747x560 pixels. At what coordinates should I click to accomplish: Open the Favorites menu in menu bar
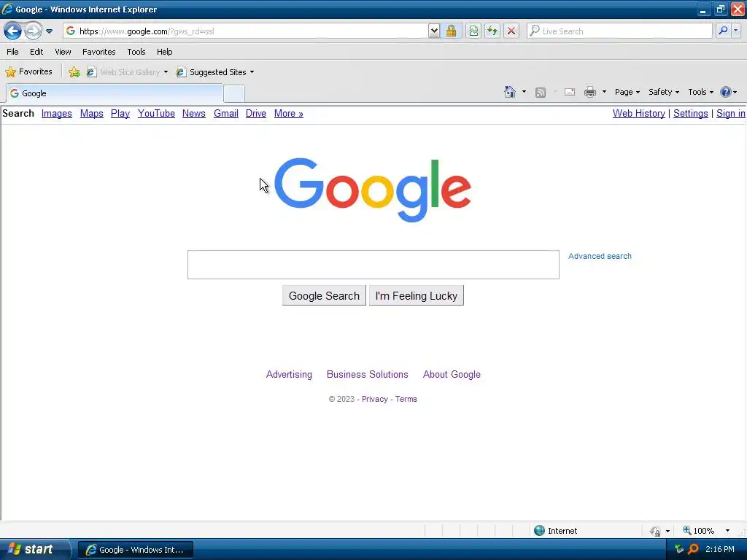[99, 52]
